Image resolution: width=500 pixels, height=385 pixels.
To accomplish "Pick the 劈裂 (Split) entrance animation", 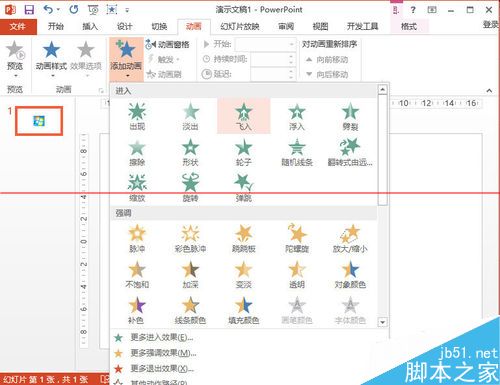I will tap(350, 116).
